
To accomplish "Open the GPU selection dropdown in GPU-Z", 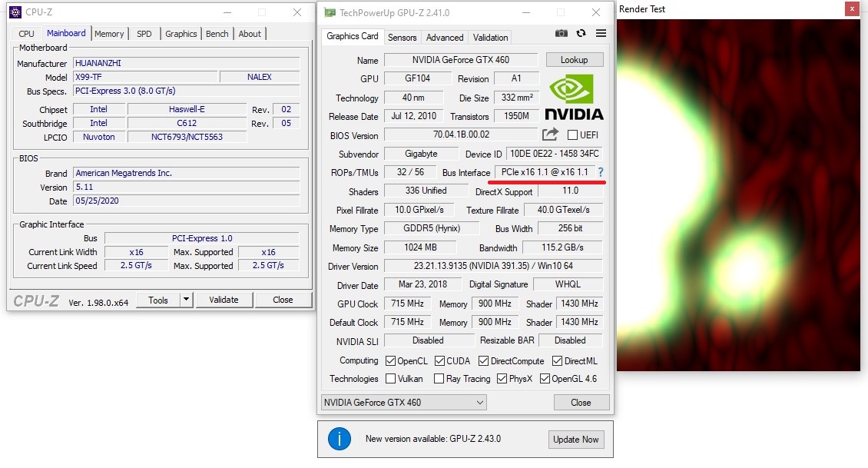I will (x=403, y=402).
